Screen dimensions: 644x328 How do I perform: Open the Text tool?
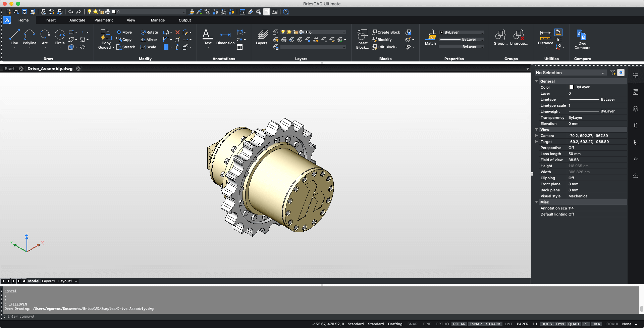pos(208,37)
